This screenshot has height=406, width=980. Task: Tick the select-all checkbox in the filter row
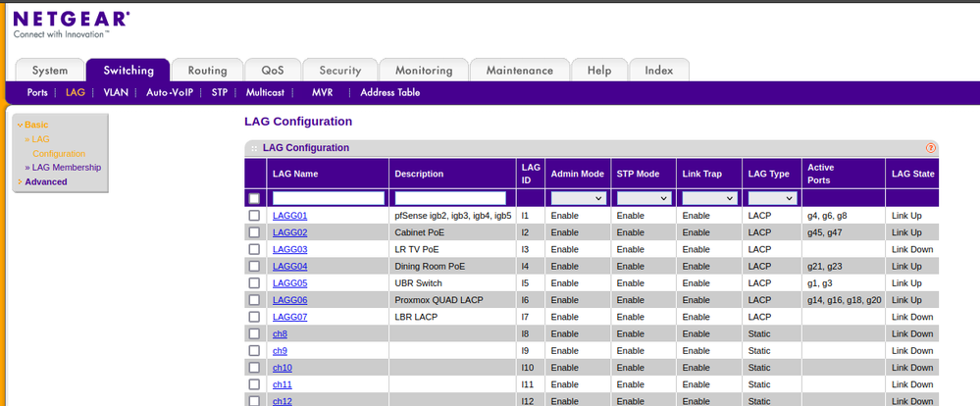tap(254, 199)
